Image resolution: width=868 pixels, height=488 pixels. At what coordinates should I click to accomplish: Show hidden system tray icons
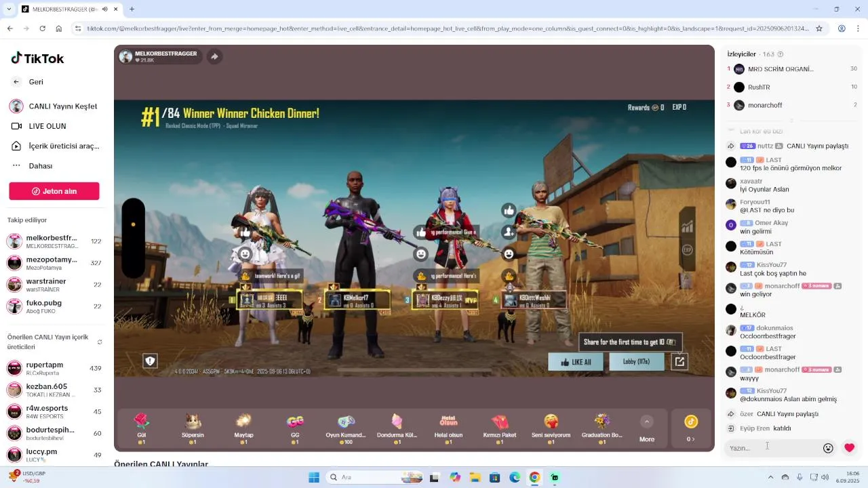tap(770, 477)
